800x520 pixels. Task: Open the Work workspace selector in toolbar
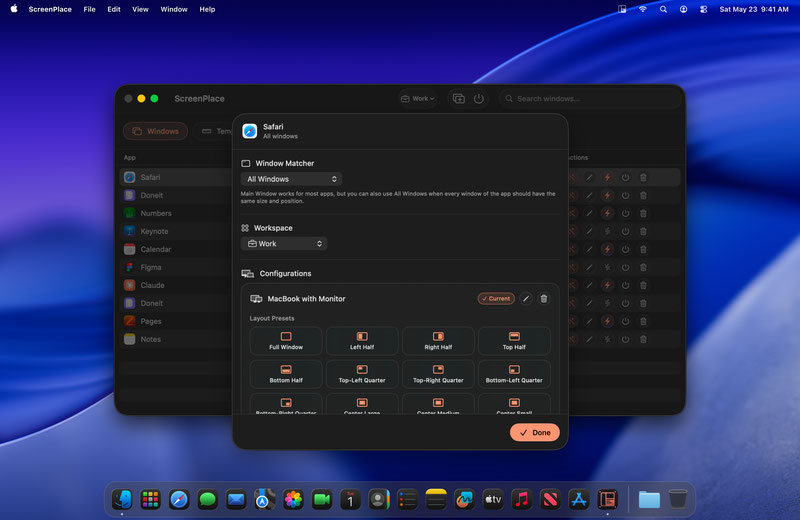click(x=418, y=98)
